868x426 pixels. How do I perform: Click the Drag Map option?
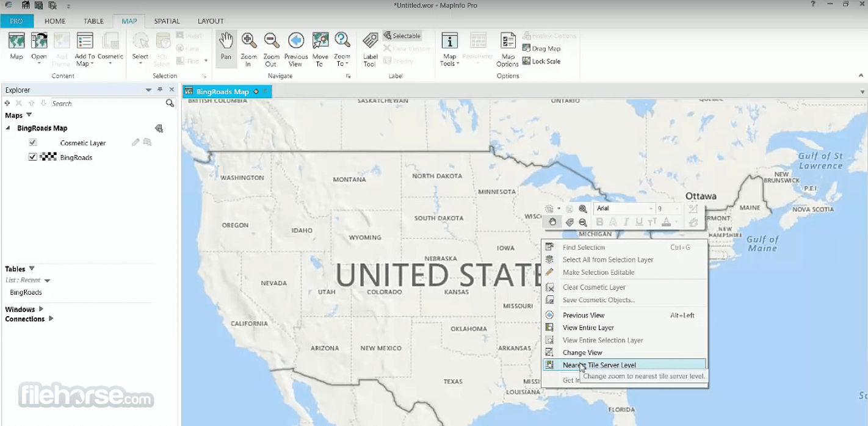(541, 48)
